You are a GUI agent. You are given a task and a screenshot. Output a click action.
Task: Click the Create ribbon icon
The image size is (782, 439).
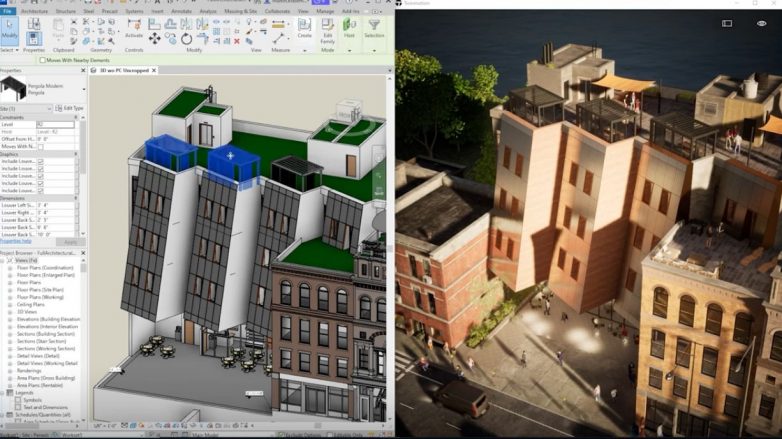[304, 25]
